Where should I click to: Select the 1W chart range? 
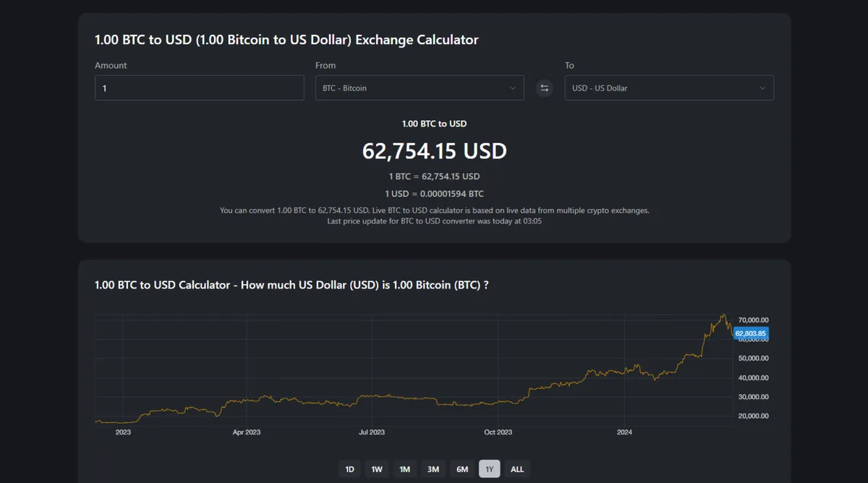point(376,469)
